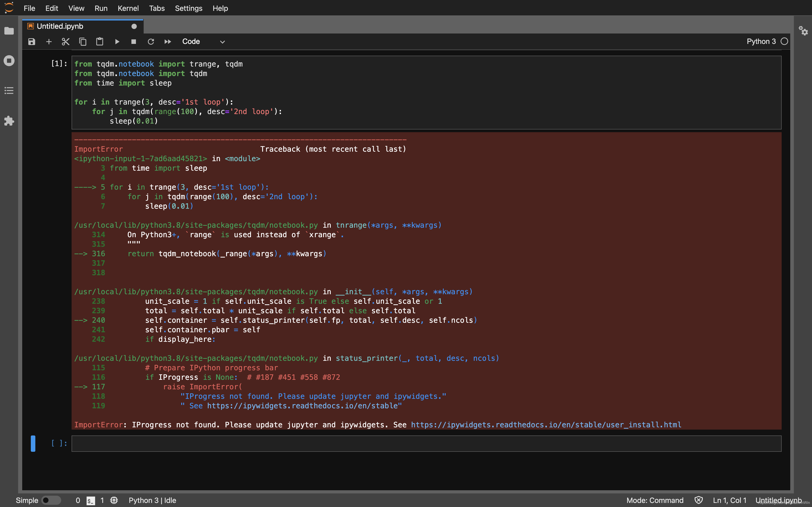Image resolution: width=812 pixels, height=507 pixels.
Task: Open the Kernel menu
Action: point(128,8)
